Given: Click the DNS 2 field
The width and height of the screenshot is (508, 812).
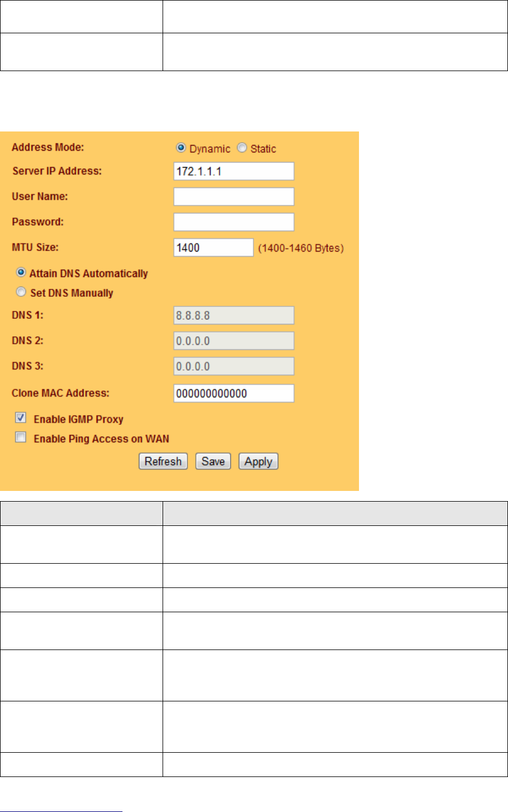Looking at the screenshot, I should (234, 341).
